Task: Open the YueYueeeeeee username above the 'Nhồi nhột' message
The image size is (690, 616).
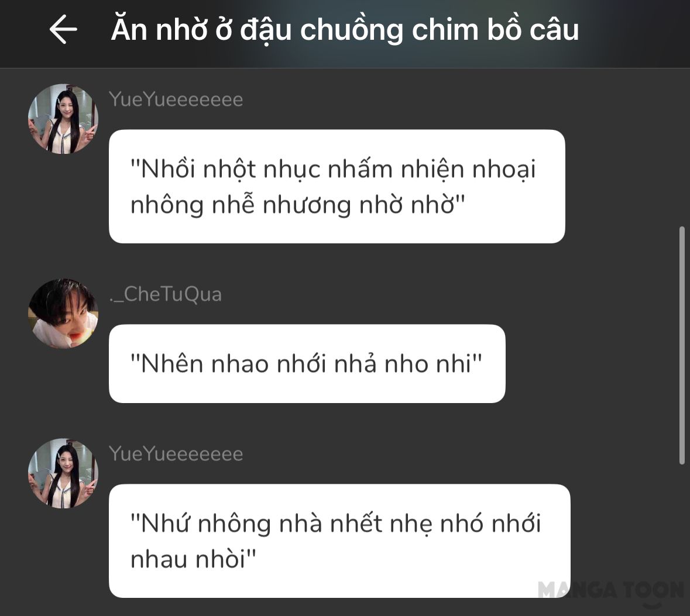Action: [176, 99]
